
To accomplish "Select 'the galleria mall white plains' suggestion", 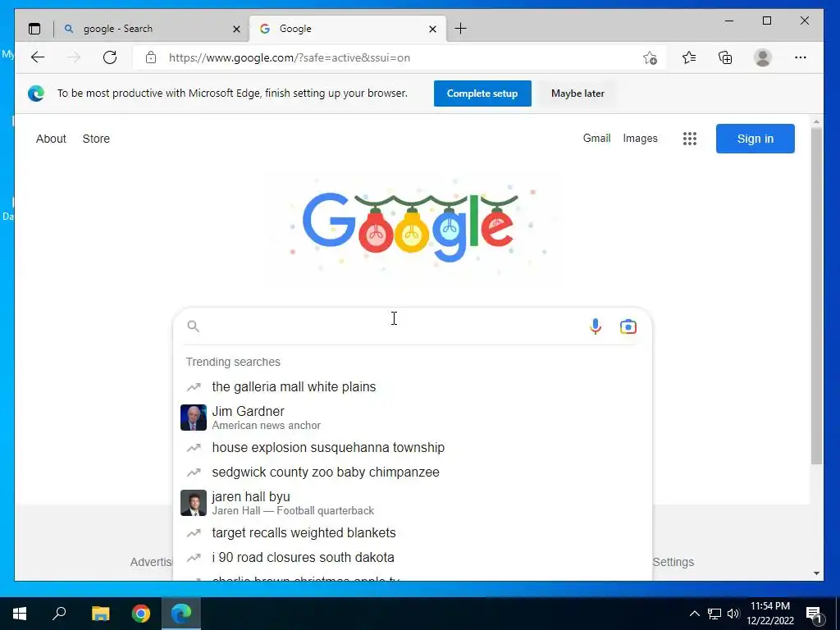I will [413, 387].
